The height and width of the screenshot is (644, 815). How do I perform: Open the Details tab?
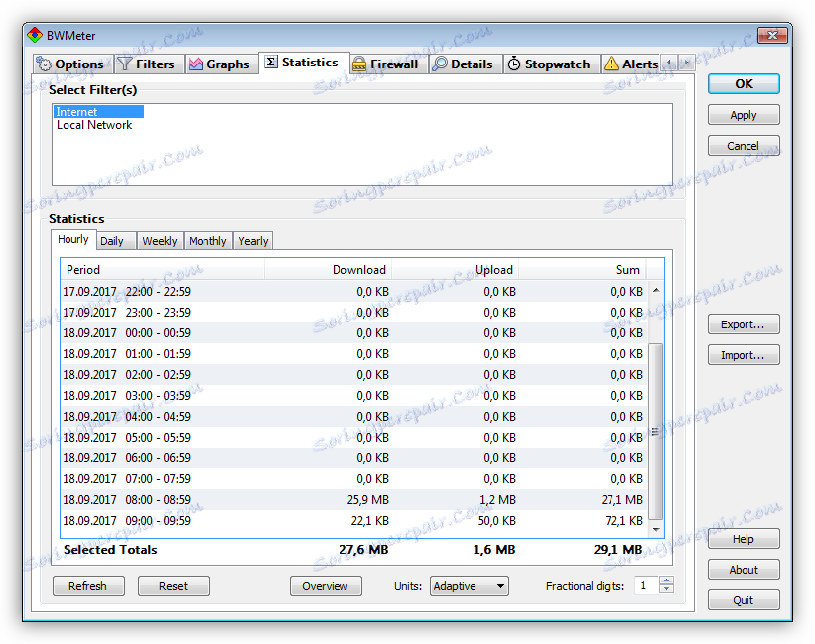click(x=466, y=64)
